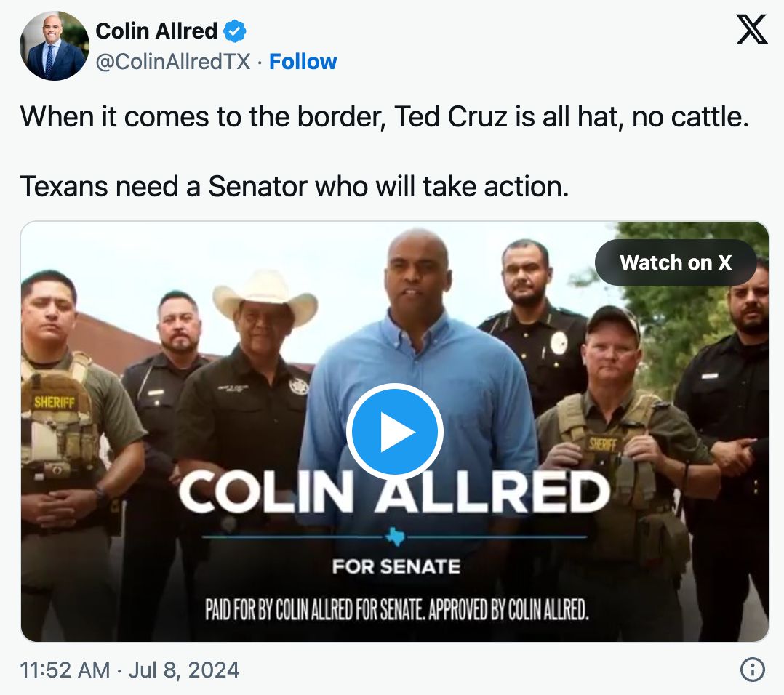This screenshot has height=695, width=784.
Task: Open the Colin Allred display name link
Action: [x=157, y=31]
